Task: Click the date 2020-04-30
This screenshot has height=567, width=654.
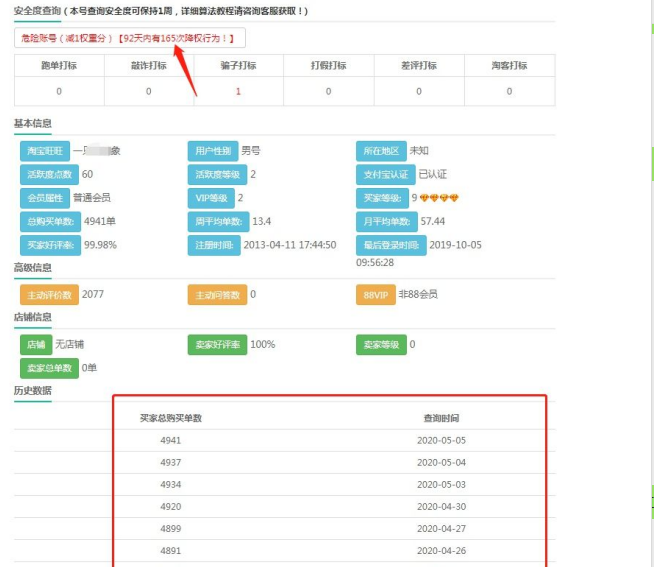Action: 441,507
